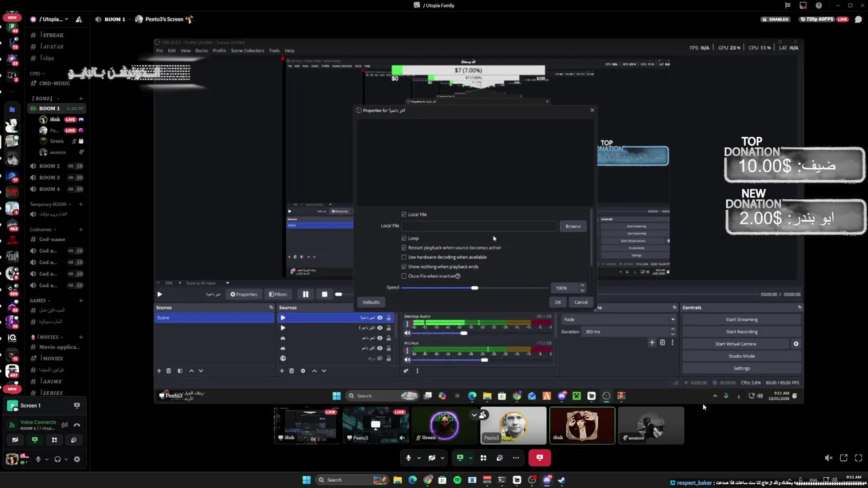Disconnect using phone icon beside Voice Connected
This screenshot has width=868, height=488.
77,425
